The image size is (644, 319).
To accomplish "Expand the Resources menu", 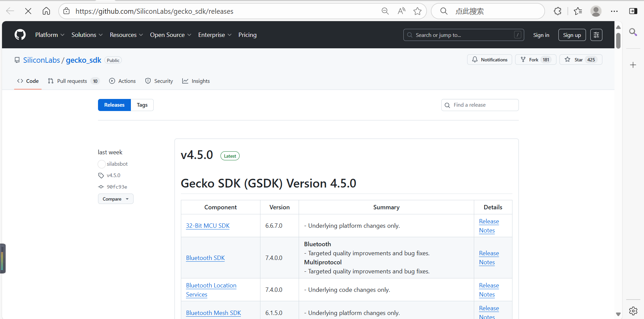I will pyautogui.click(x=126, y=35).
